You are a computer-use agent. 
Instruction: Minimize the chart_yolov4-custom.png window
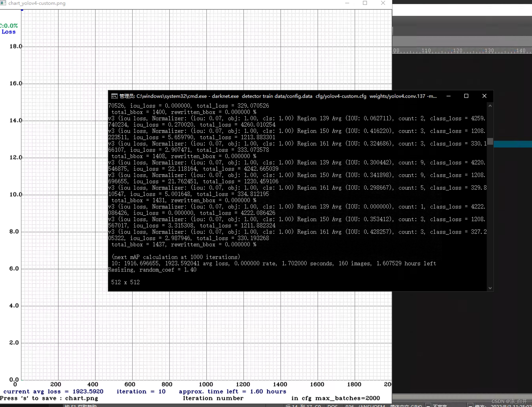point(347,3)
